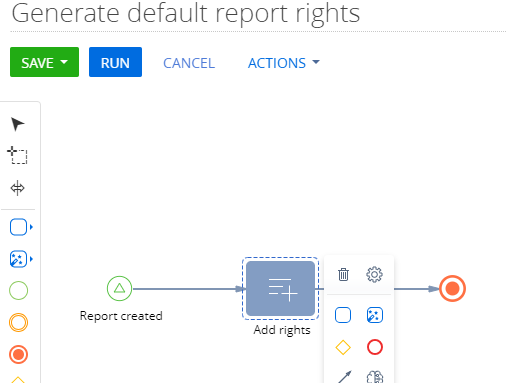The width and height of the screenshot is (506, 383).
Task: Pick green start event in sidebar
Action: pos(18,291)
